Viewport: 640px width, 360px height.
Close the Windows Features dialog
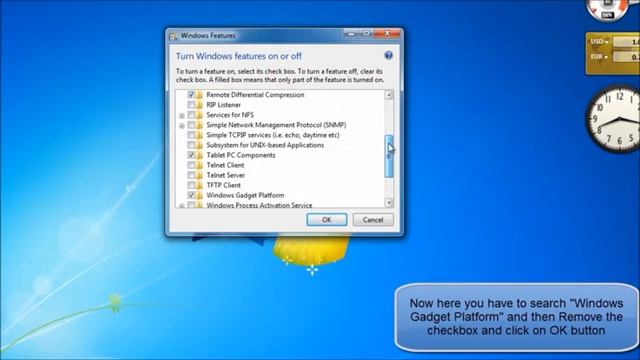(388, 33)
